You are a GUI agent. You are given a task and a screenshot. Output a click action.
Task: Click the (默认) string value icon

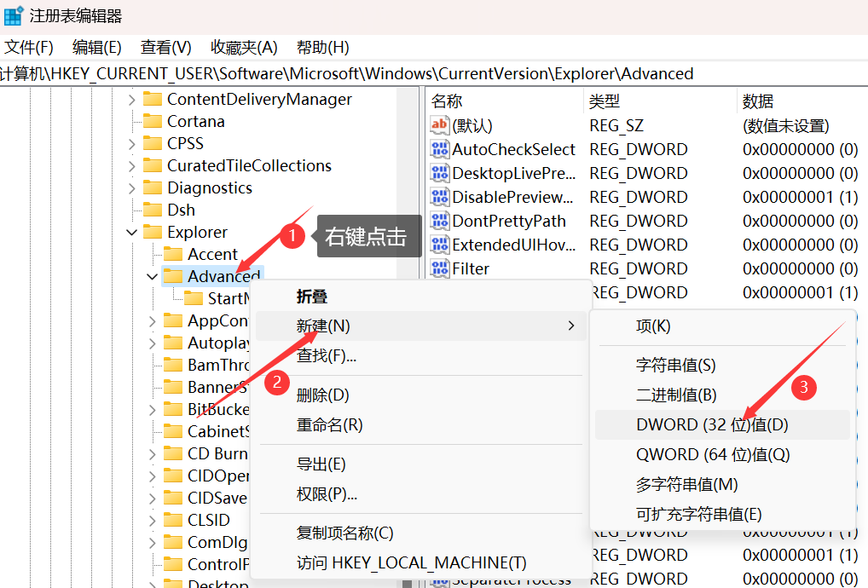(440, 125)
